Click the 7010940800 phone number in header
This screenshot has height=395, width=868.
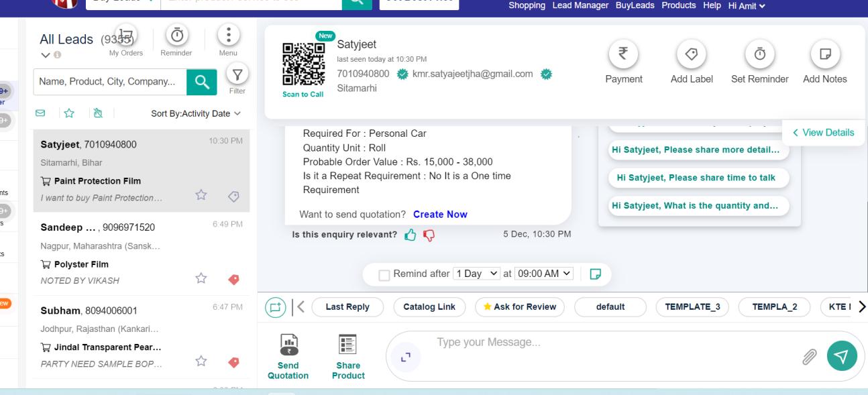pyautogui.click(x=363, y=73)
